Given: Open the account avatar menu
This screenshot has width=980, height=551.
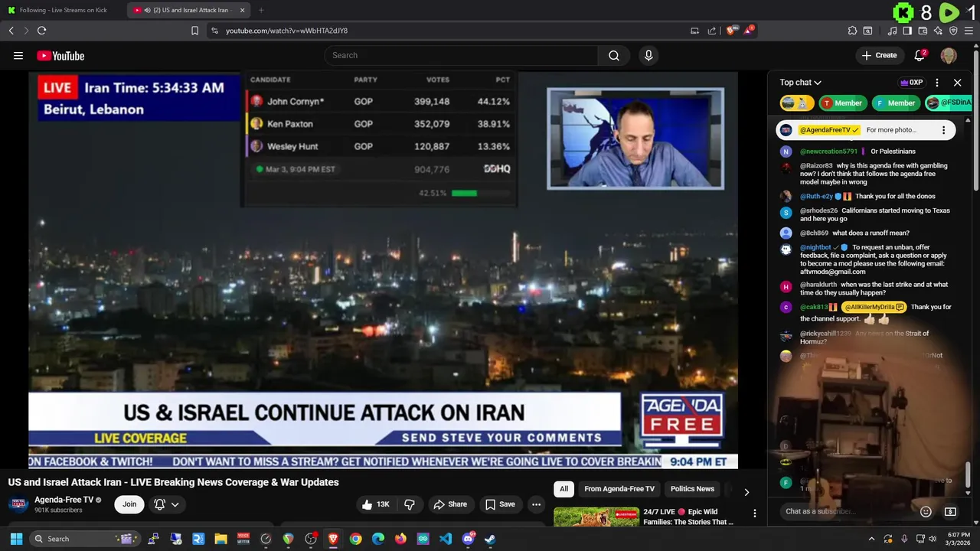Looking at the screenshot, I should pos(949,55).
